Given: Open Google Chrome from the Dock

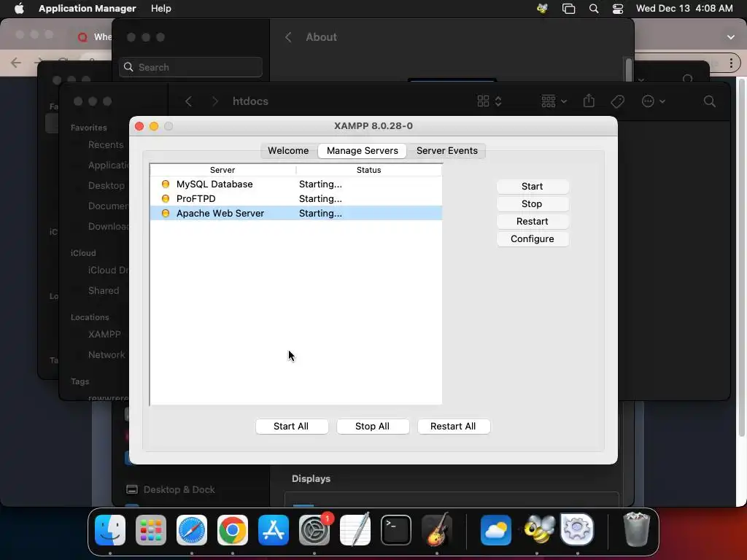Looking at the screenshot, I should 233,530.
